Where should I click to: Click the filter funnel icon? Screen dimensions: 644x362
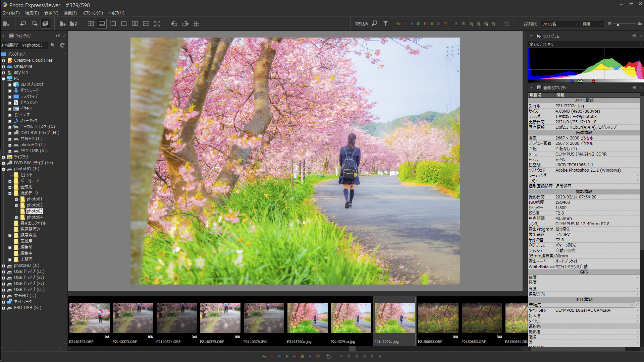point(386,23)
